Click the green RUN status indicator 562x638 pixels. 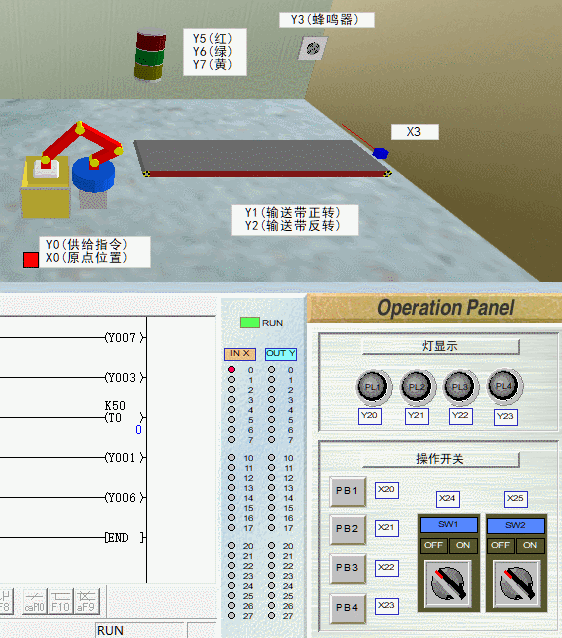coord(249,323)
